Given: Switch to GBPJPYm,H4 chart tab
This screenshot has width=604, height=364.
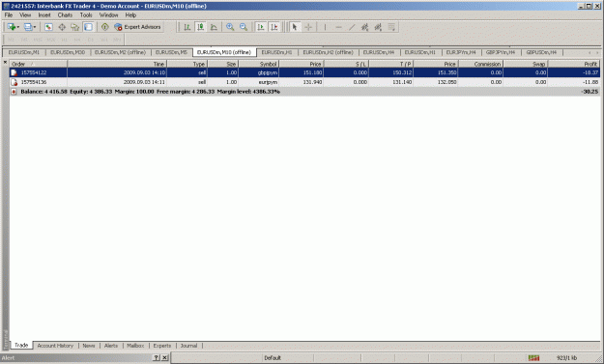Looking at the screenshot, I should [501, 52].
